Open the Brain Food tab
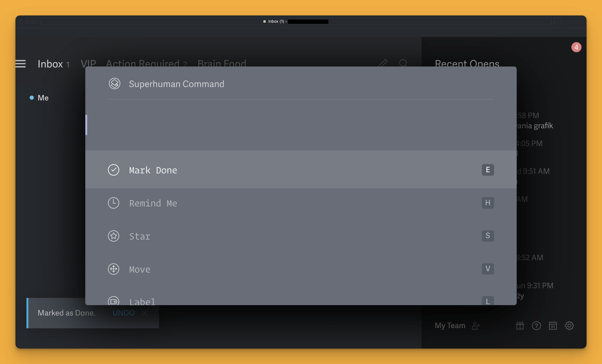Viewport: 602px width, 364px height. pos(222,63)
